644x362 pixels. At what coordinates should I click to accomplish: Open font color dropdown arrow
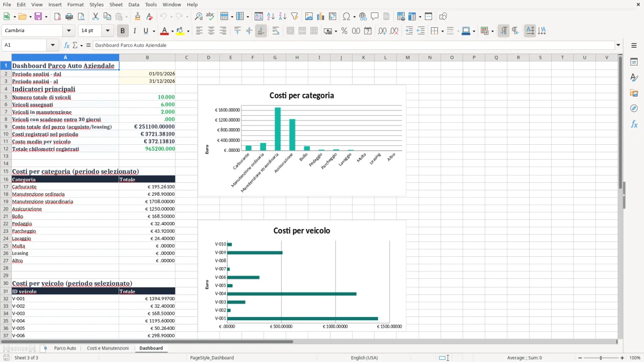172,31
